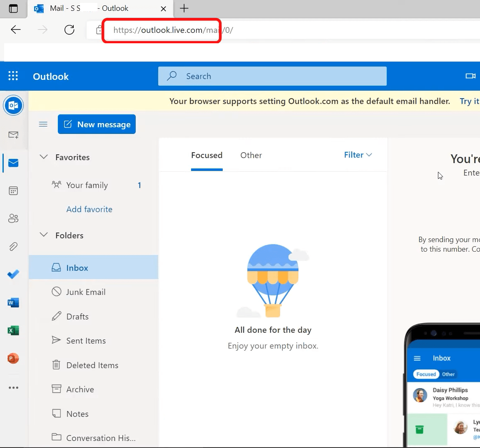The image size is (480, 448).
Task: Select the Mail icon in left rail
Action: pyautogui.click(x=13, y=163)
